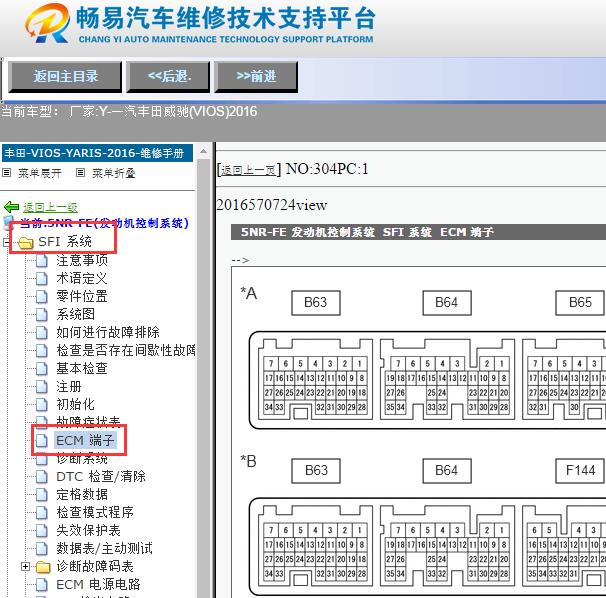Screen dimensions: 606x598
Task: Click the 菜单展开 list icon
Action: 7,173
